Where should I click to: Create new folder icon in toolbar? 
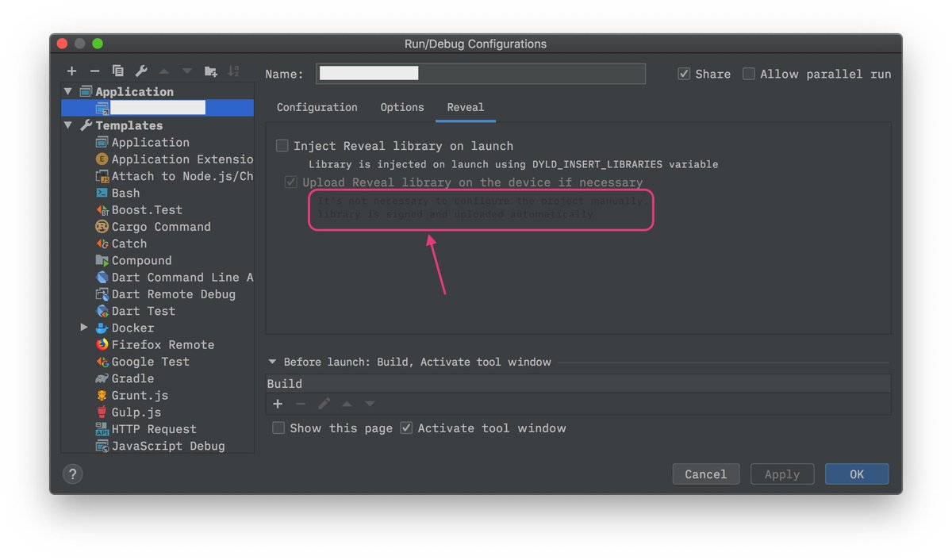[210, 71]
